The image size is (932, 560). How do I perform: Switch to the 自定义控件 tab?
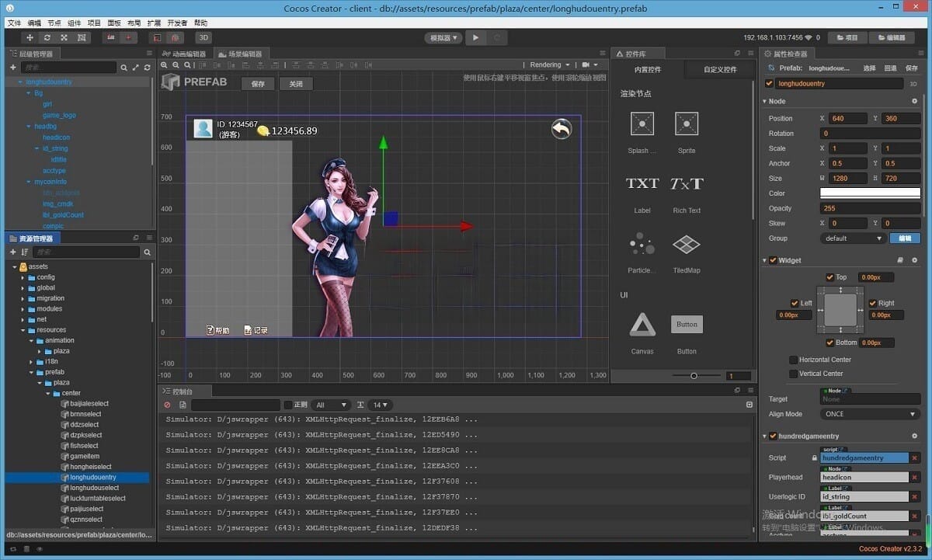coord(719,70)
